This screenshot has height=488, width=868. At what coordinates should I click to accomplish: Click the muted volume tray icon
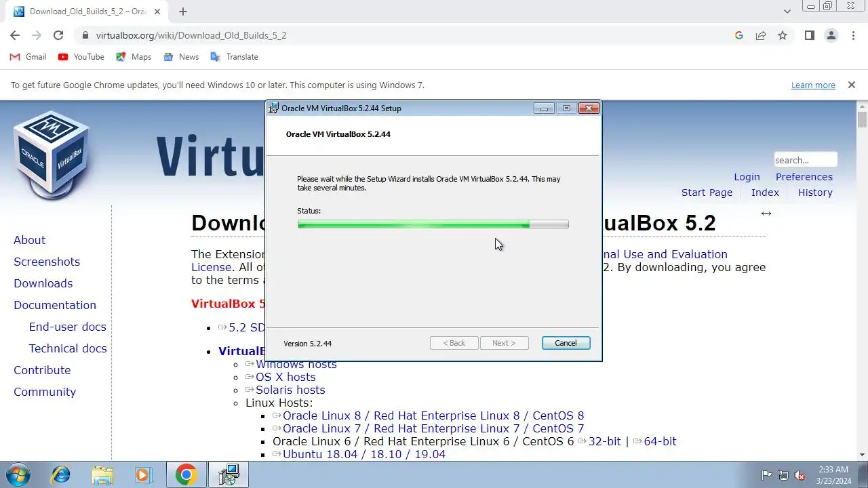point(800,475)
